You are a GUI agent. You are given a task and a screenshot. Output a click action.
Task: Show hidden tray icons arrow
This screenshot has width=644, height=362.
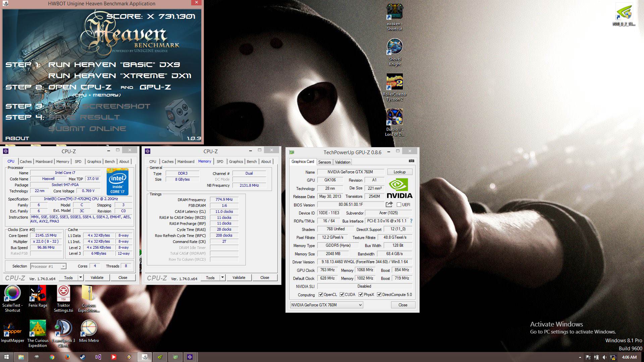pos(580,358)
